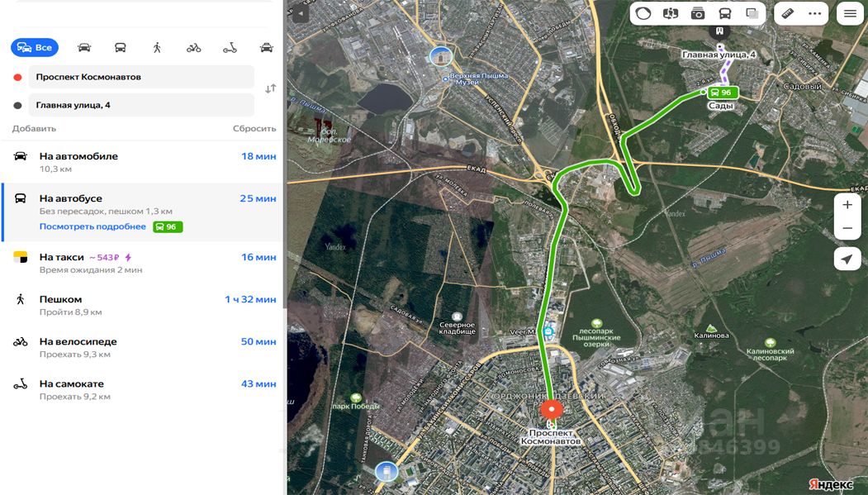The image size is (868, 495).
Task: Edit the Проспект Космонавтов start field
Action: [141, 77]
